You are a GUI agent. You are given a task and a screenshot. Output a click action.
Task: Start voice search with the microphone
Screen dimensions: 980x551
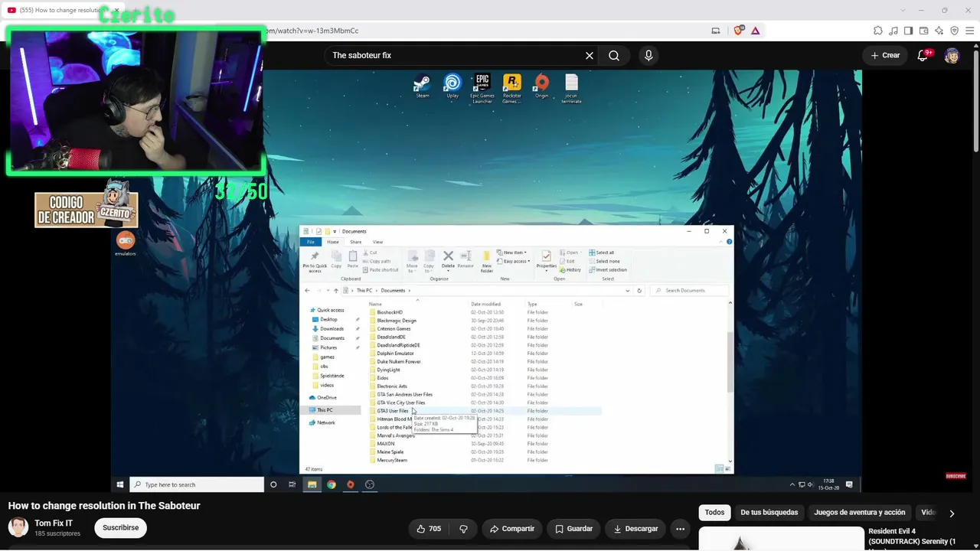648,55
